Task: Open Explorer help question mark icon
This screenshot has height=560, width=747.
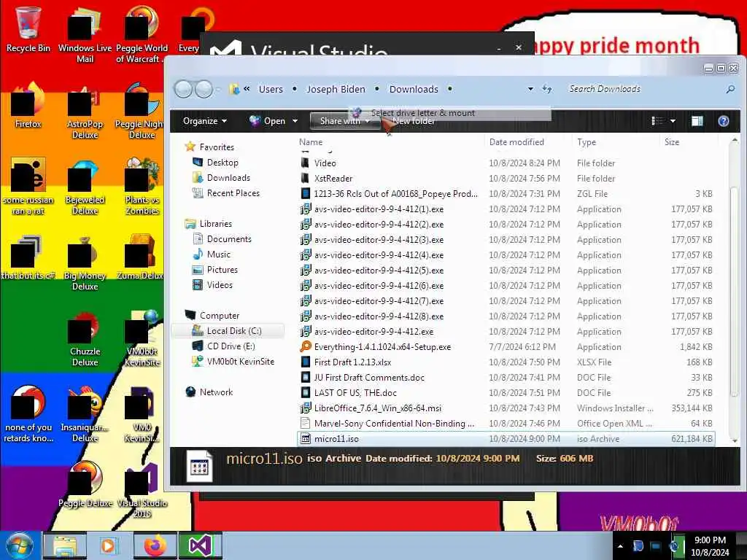Action: click(x=723, y=121)
